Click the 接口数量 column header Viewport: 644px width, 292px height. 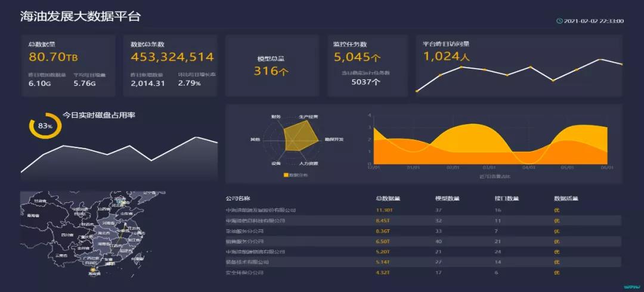tap(507, 199)
